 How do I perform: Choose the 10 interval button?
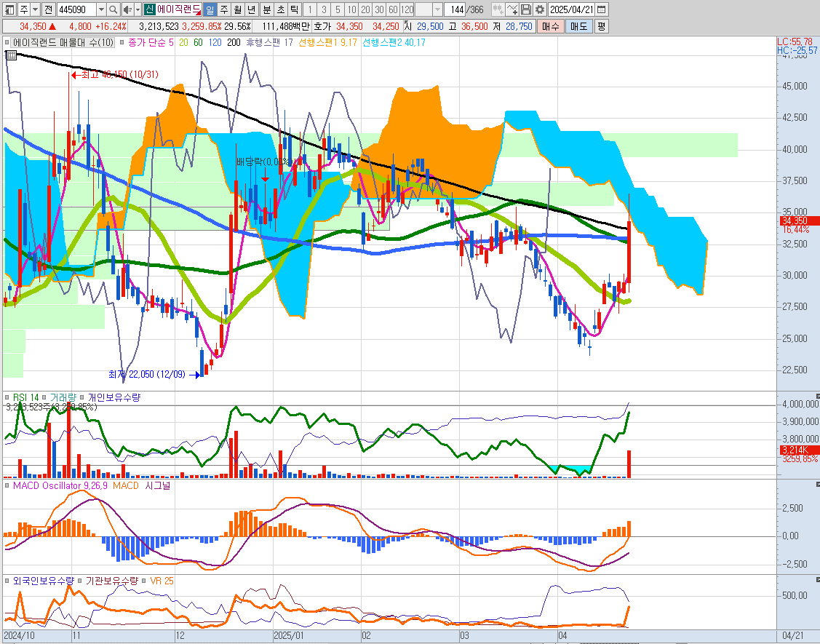coord(351,9)
